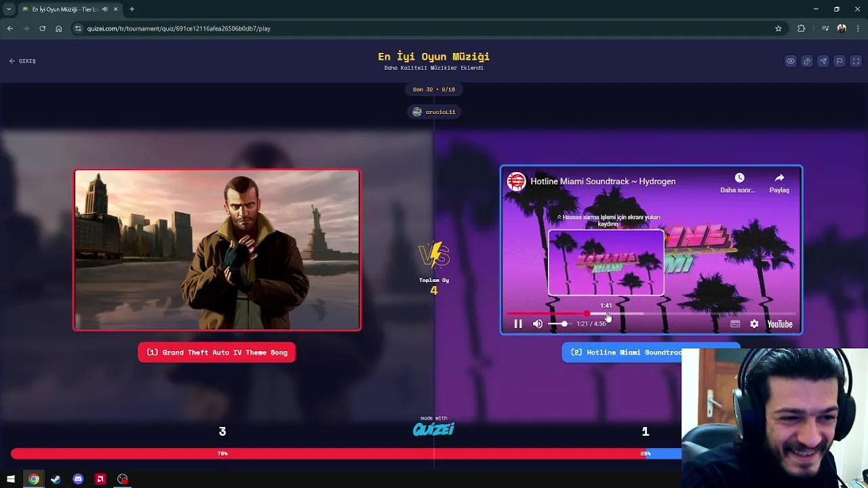The width and height of the screenshot is (868, 488).
Task: Enter fullscreen with the header fullscreen icon
Action: [856, 61]
